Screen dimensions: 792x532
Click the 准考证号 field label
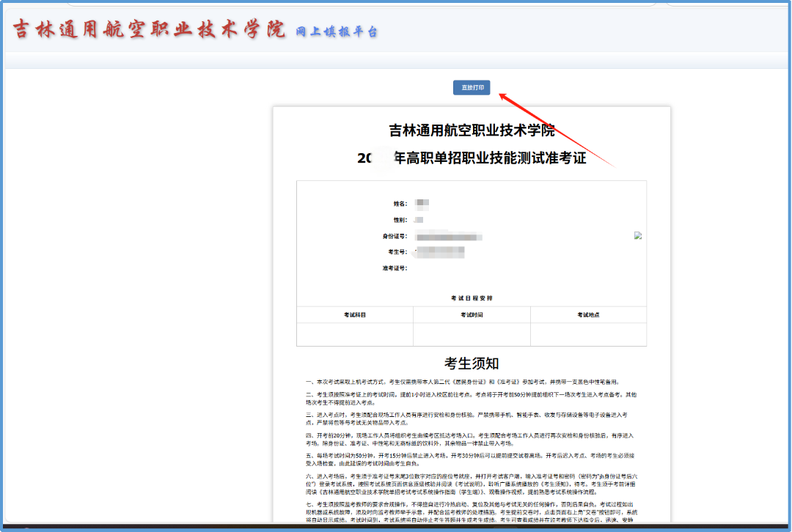point(394,268)
